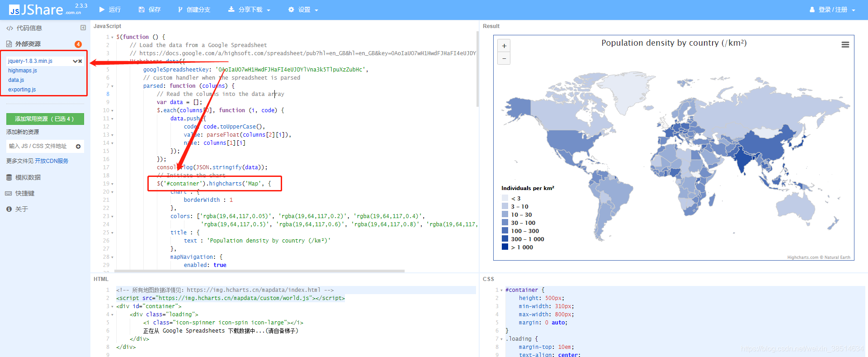The image size is (868, 357).
Task: Confirm jquery-1.8.3.min.js with the checkmark
Action: tap(75, 61)
